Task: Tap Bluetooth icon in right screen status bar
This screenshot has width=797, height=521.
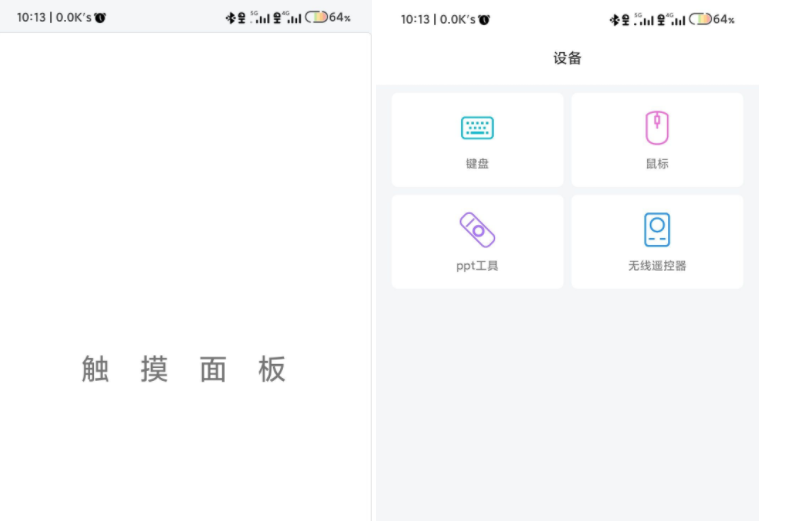Action: [614, 20]
